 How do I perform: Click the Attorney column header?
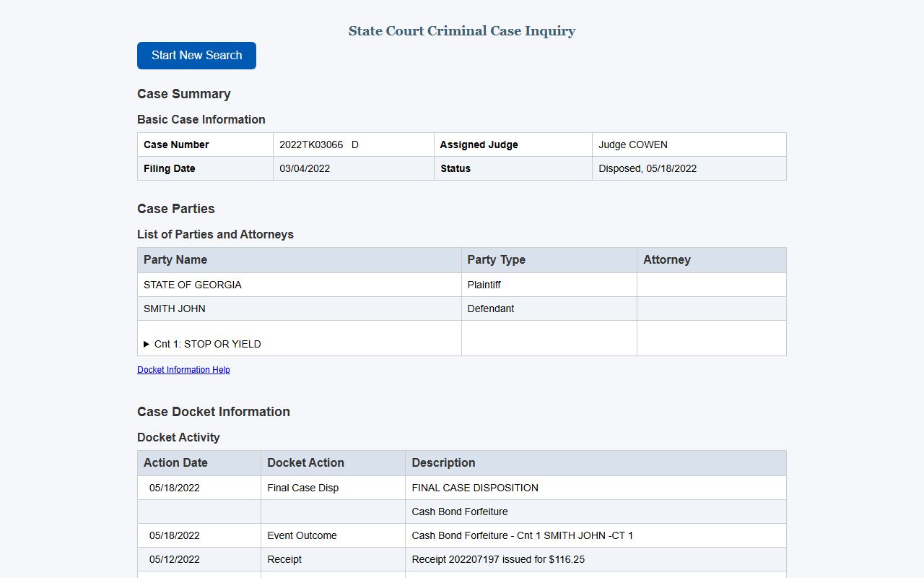[712, 260]
